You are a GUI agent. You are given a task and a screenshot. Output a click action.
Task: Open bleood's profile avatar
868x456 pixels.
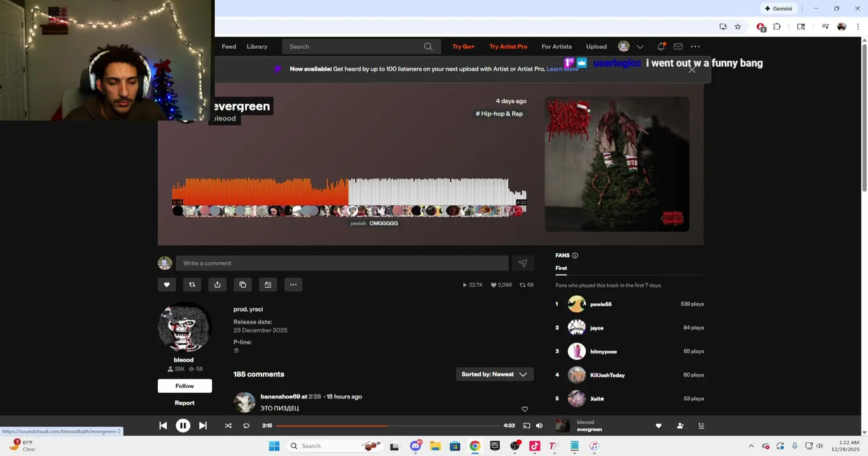[184, 327]
